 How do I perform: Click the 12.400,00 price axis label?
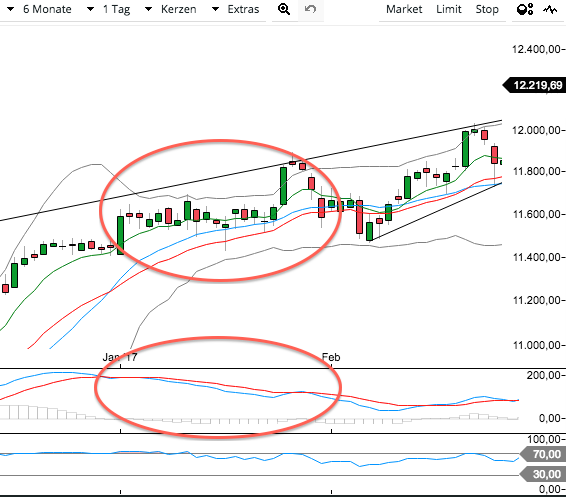[536, 49]
